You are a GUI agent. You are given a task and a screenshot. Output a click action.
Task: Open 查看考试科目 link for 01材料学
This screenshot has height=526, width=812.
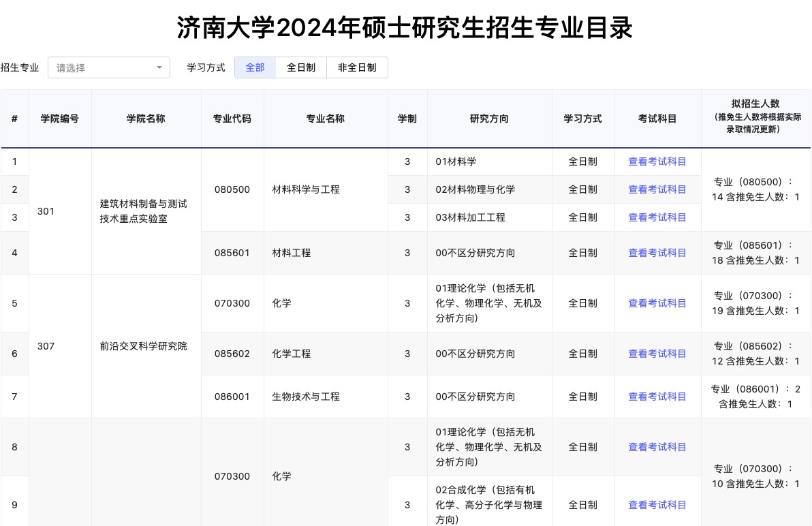point(657,161)
